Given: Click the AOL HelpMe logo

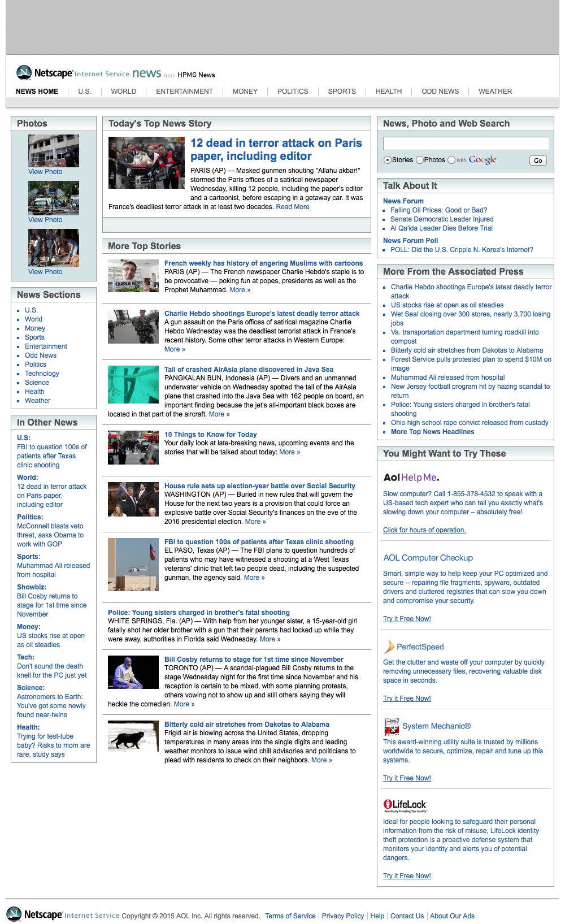Looking at the screenshot, I should pos(410,478).
